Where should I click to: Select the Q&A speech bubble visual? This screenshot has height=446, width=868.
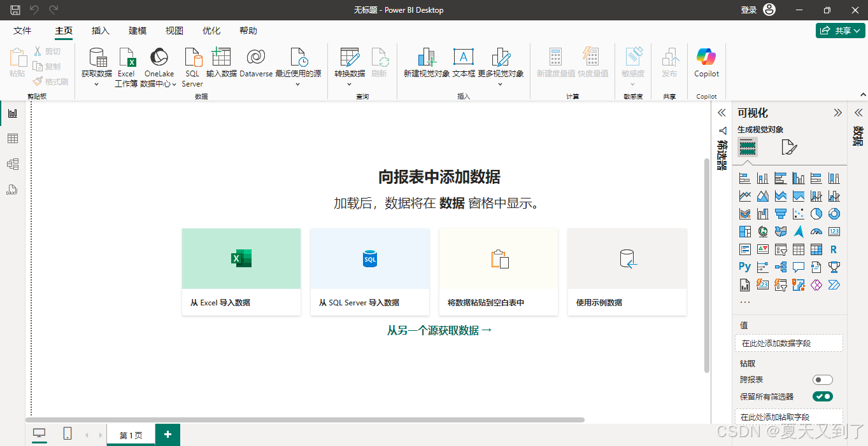(799, 267)
